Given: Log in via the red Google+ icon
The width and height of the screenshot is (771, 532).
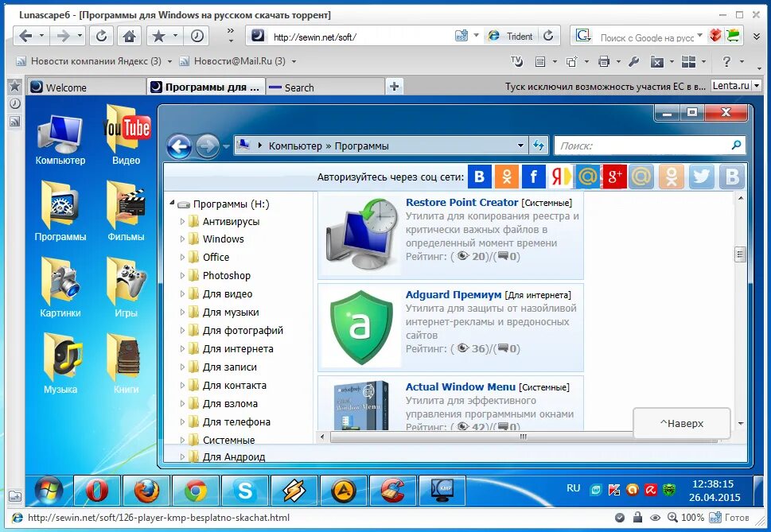Looking at the screenshot, I should pos(614,177).
